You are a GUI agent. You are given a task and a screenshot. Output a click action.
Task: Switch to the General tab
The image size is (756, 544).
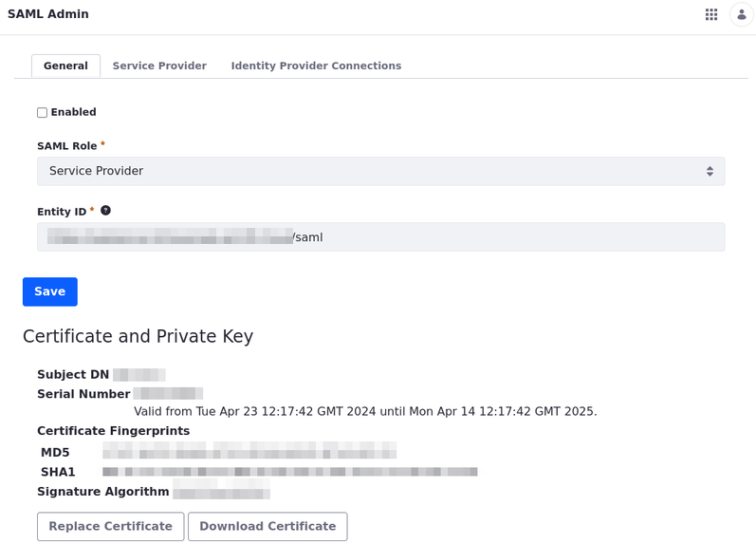click(65, 66)
